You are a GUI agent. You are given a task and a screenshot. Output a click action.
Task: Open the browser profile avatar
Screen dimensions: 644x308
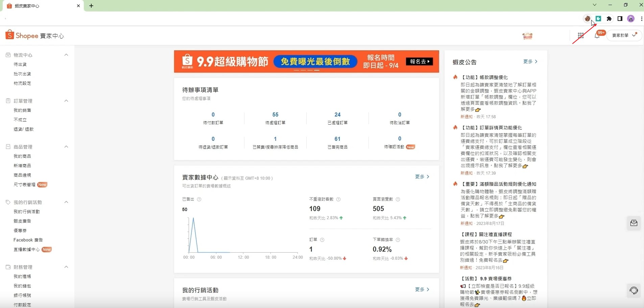click(631, 19)
